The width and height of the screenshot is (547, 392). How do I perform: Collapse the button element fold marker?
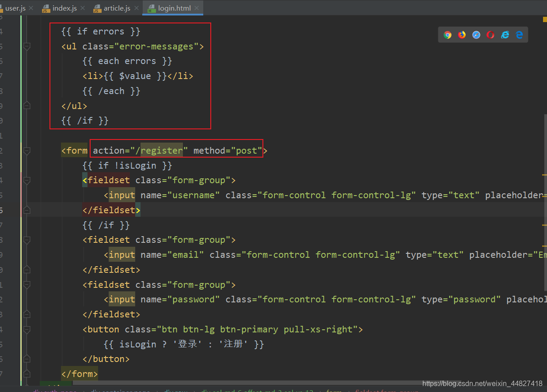(27, 329)
